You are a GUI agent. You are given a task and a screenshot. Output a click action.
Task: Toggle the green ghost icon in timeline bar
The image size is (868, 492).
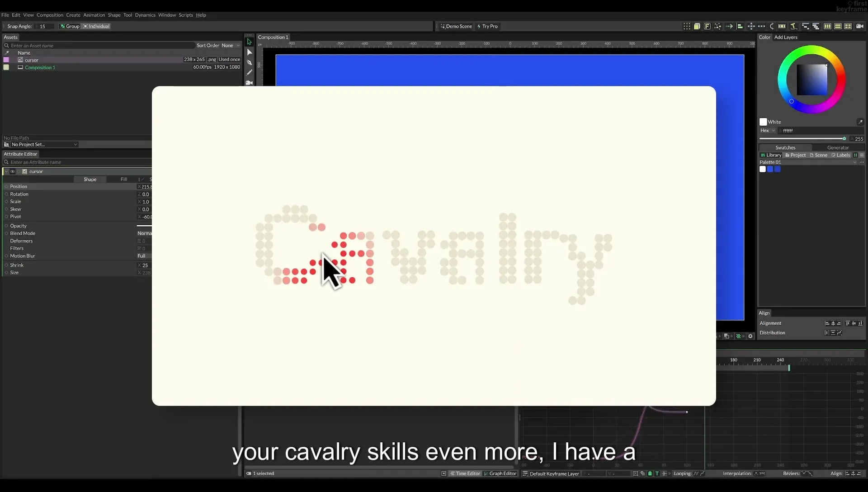click(x=650, y=473)
